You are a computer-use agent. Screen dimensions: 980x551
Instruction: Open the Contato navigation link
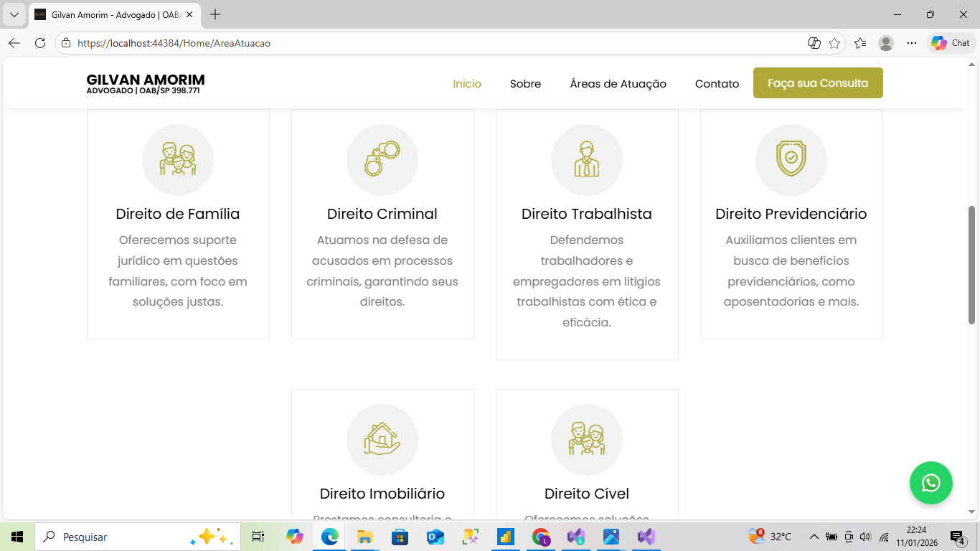pyautogui.click(x=716, y=83)
